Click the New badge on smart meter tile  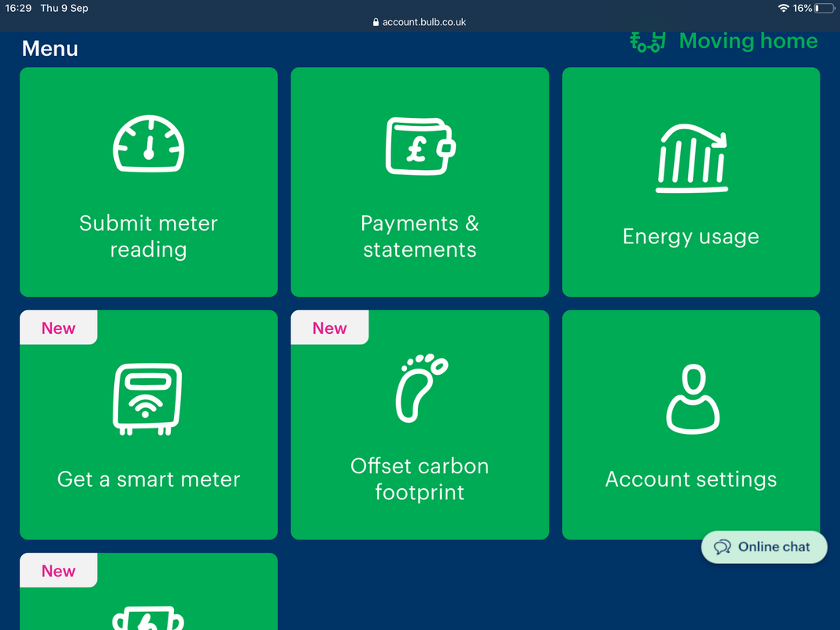click(58, 328)
